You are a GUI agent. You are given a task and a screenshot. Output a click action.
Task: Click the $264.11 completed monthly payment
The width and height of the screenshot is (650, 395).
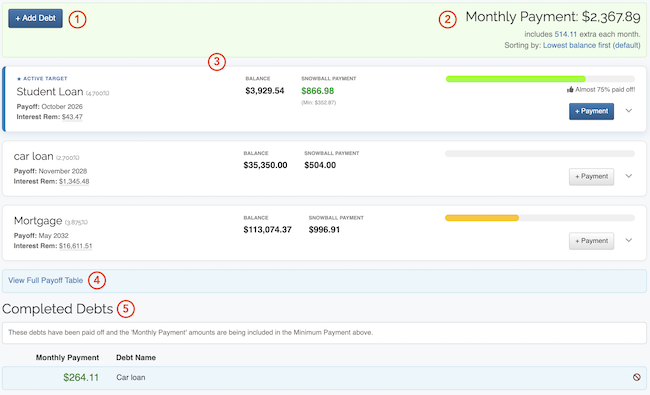(x=81, y=378)
